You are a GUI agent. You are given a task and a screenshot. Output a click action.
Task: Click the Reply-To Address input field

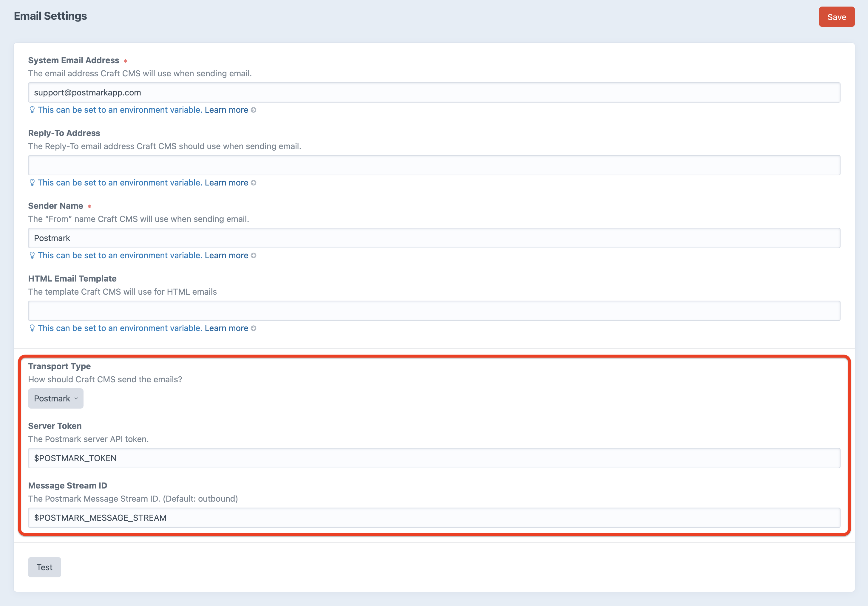[x=434, y=165]
